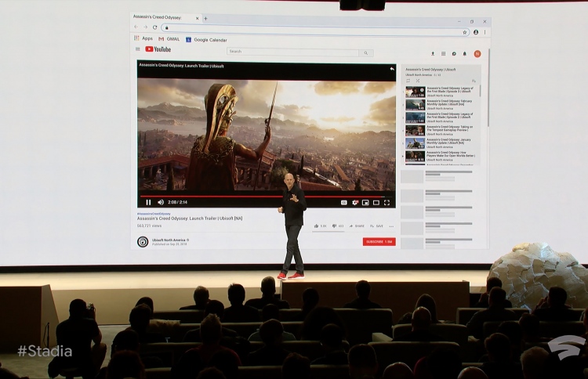Bookmark page with the star icon
Viewport: 588px width, 379px height.
(x=465, y=32)
